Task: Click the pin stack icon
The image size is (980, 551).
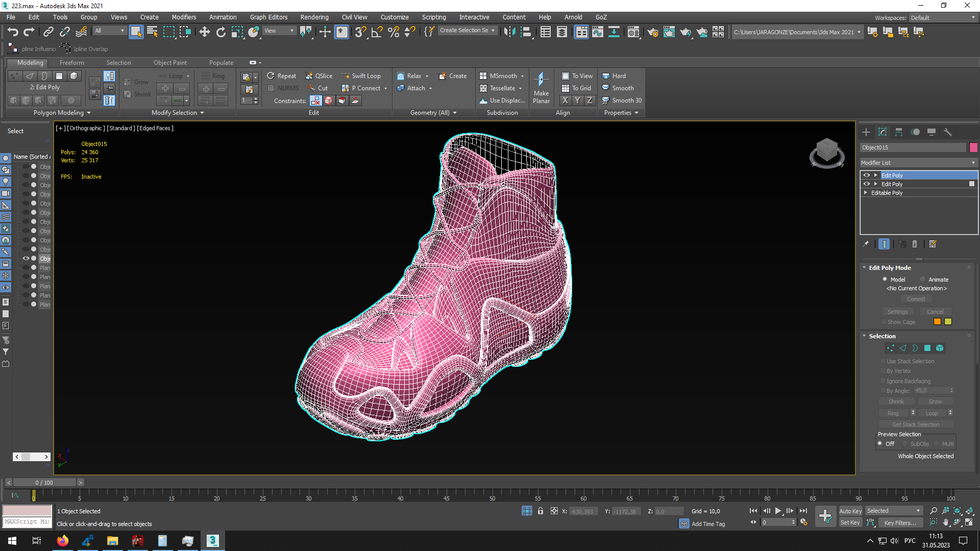Action: [866, 244]
